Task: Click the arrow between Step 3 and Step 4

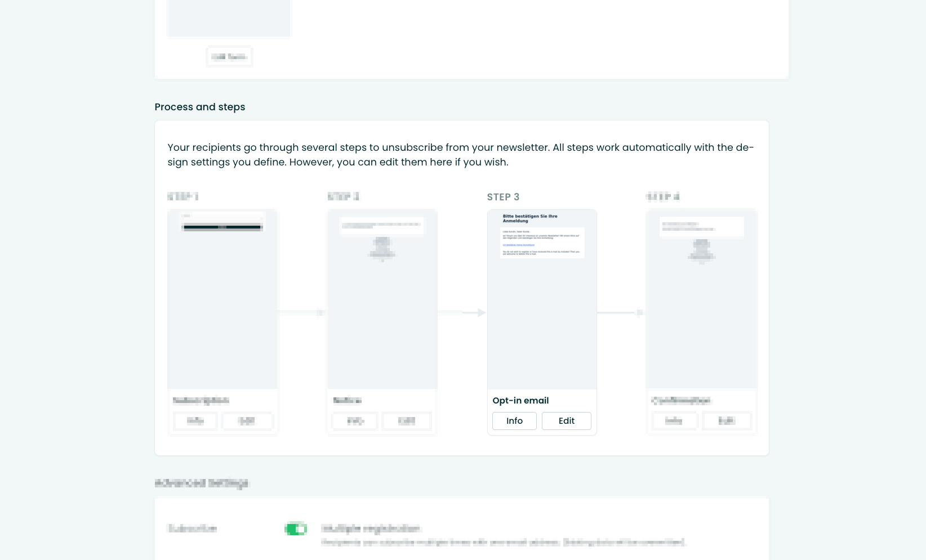Action: 621,312
